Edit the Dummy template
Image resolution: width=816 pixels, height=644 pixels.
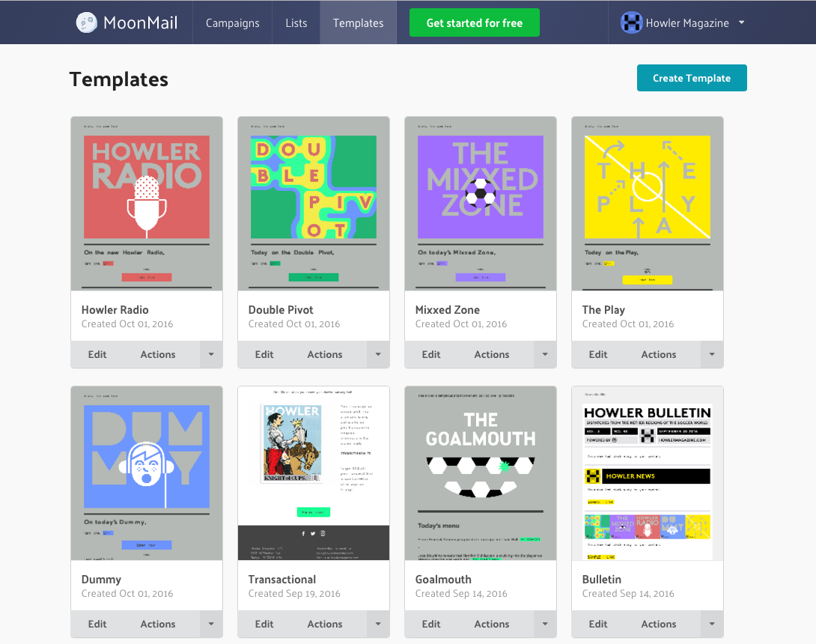[97, 625]
